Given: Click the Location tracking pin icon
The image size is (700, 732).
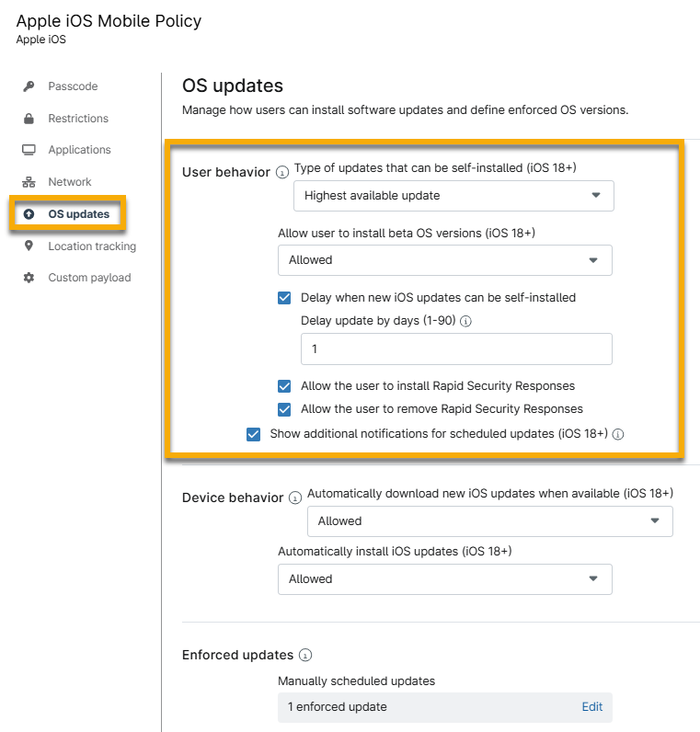Looking at the screenshot, I should [x=29, y=246].
